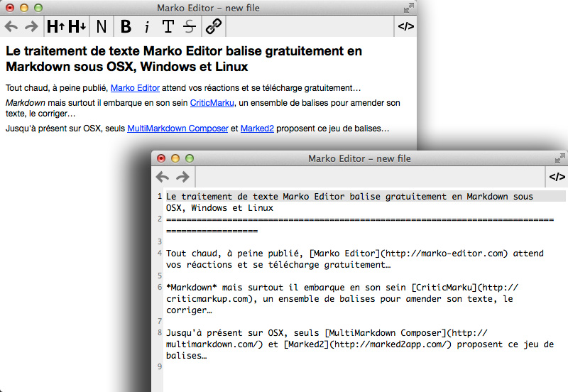Click undo arrow in back preview window
Screen dimensions: 568x392
(11, 26)
